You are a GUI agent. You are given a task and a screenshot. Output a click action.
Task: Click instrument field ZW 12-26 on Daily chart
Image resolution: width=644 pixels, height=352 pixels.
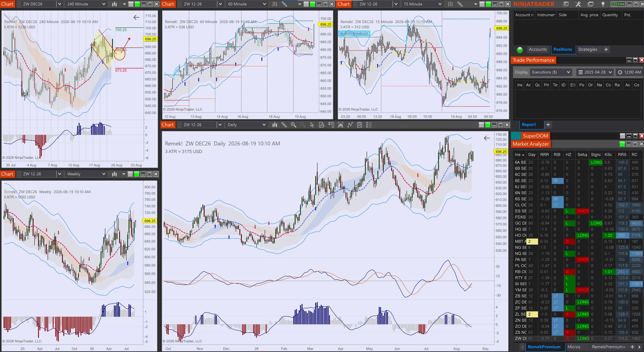199,125
